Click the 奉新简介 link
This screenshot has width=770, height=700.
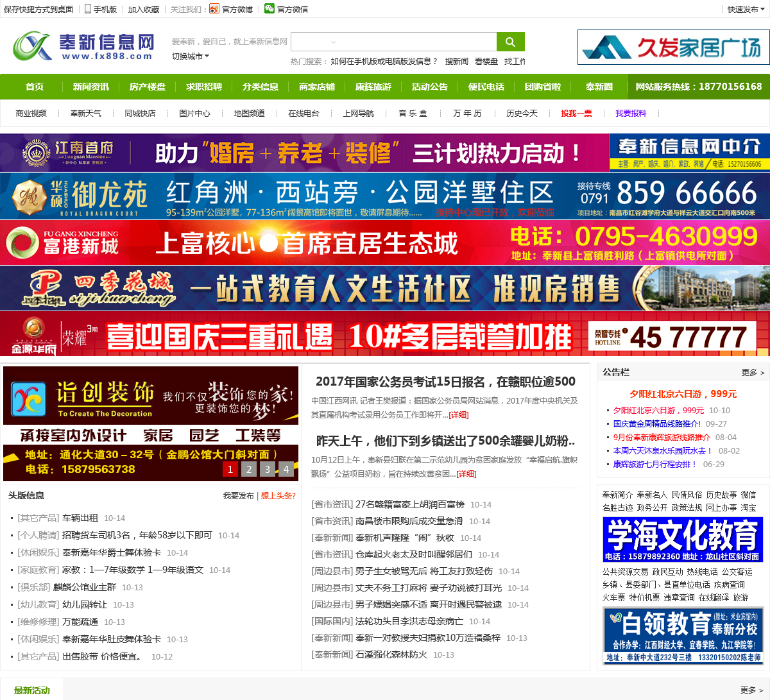(617, 495)
